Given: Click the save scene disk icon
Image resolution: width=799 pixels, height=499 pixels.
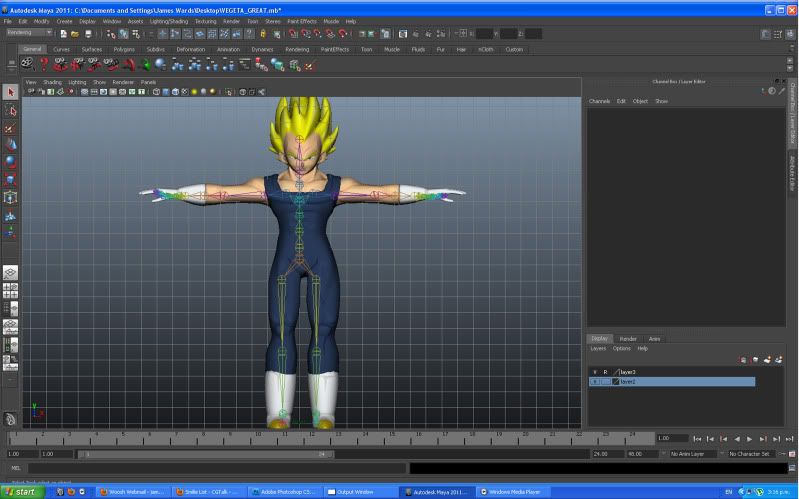Looking at the screenshot, I should click(88, 34).
